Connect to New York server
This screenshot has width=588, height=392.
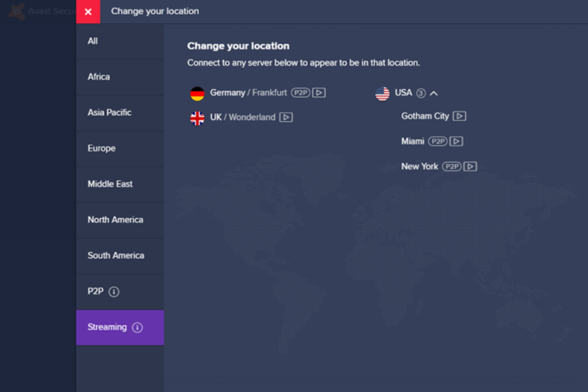(419, 166)
